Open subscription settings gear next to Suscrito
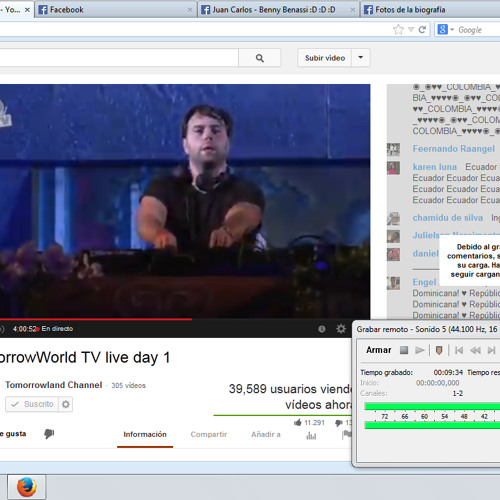The width and height of the screenshot is (500, 500). point(66,404)
